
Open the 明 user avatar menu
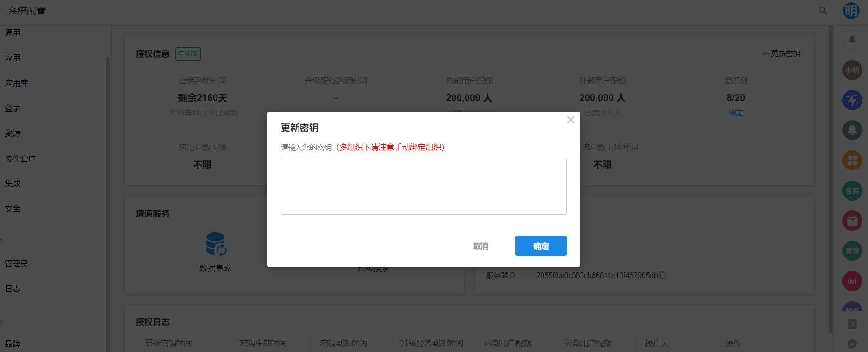[851, 11]
